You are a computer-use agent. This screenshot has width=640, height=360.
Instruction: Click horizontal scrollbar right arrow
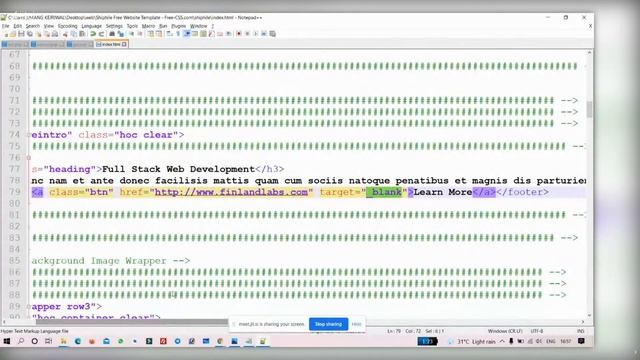582,322
